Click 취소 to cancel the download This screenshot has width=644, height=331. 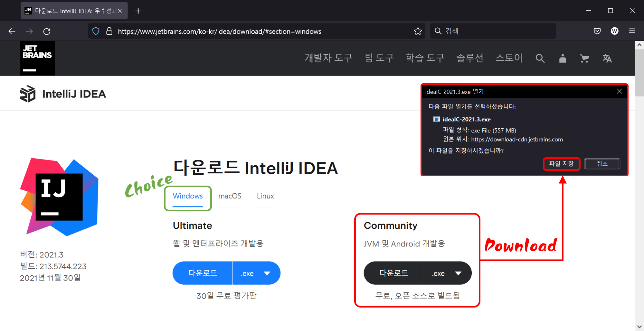click(x=602, y=164)
